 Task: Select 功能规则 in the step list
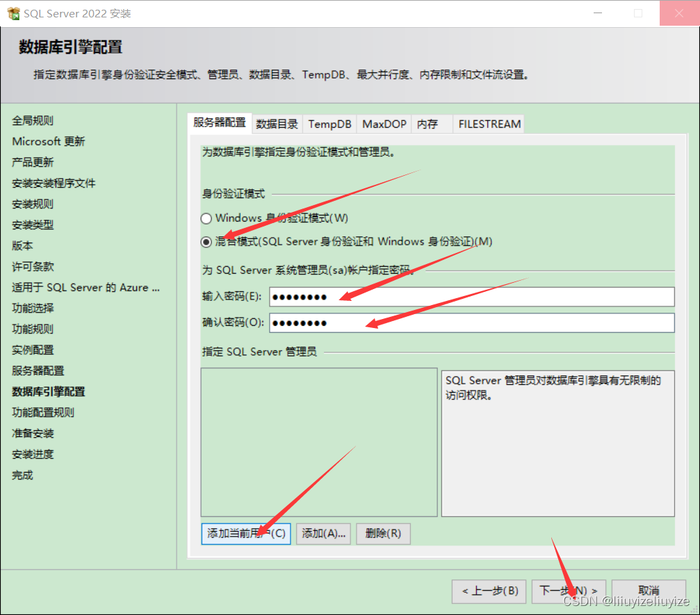click(33, 329)
